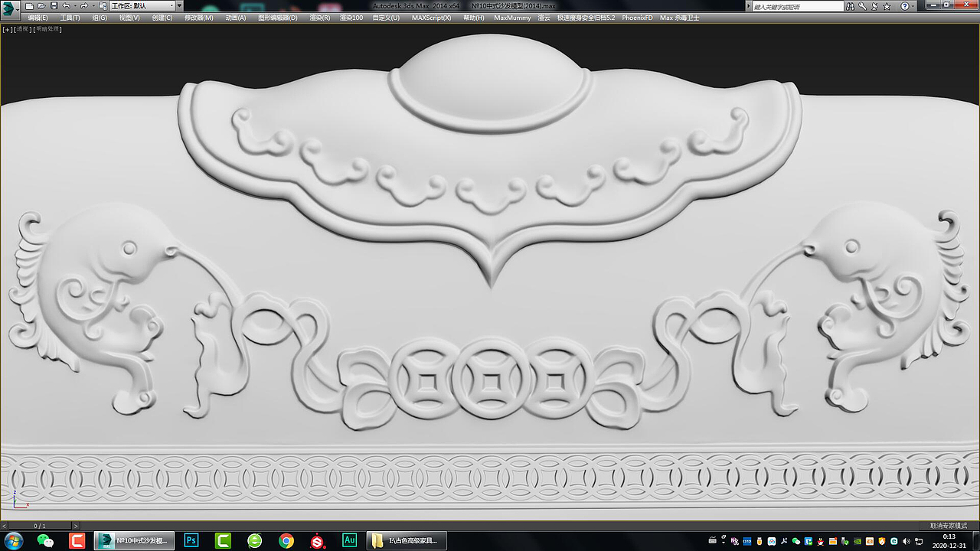Screen dimensions: 980x551
Task: Expand the Help dropdown arrow
Action: click(913, 6)
